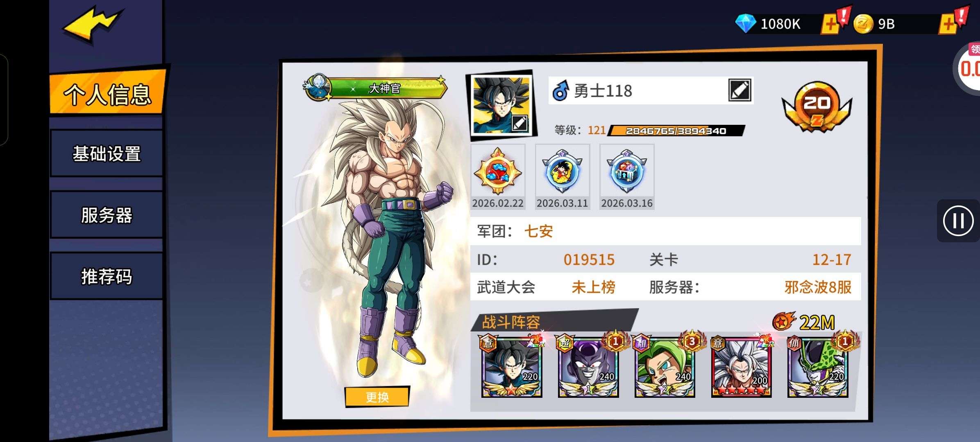Click the 更换 button under the character

coord(377,397)
